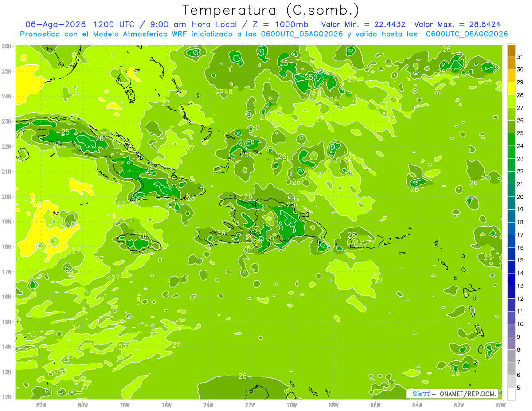Image resolution: width=532 pixels, height=411 pixels.
Task: Click the "31" colorbar label
Action: [x=520, y=56]
